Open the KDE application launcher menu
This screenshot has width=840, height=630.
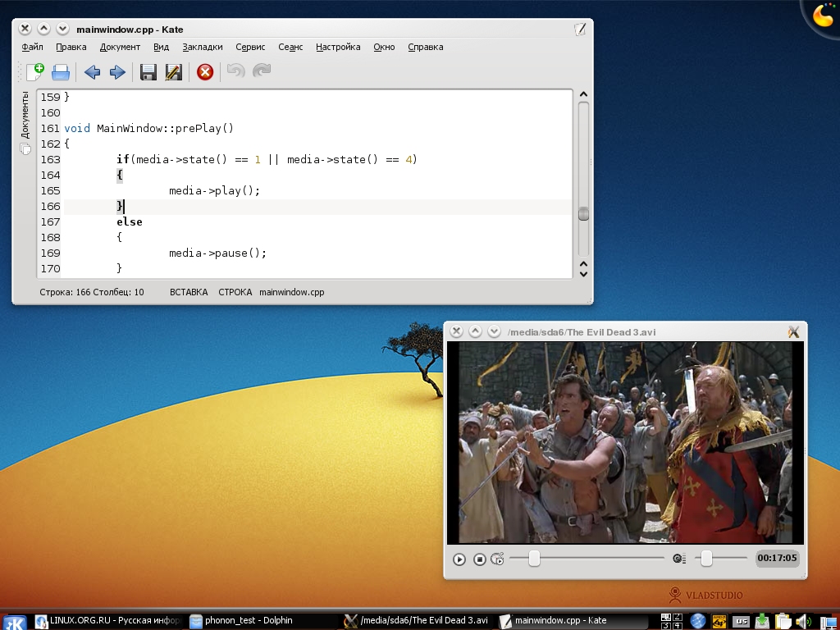[x=14, y=622]
